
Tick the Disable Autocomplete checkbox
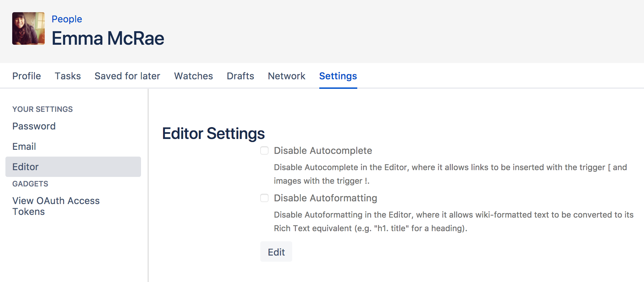tap(264, 150)
